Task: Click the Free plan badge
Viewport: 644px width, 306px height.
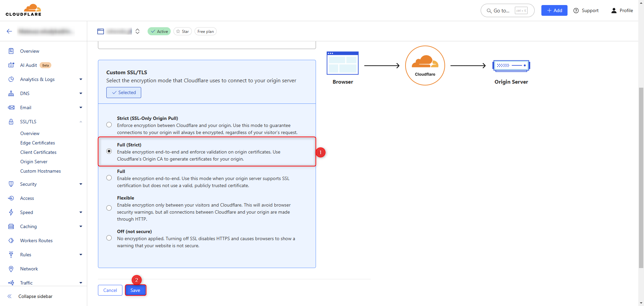Action: tap(206, 31)
